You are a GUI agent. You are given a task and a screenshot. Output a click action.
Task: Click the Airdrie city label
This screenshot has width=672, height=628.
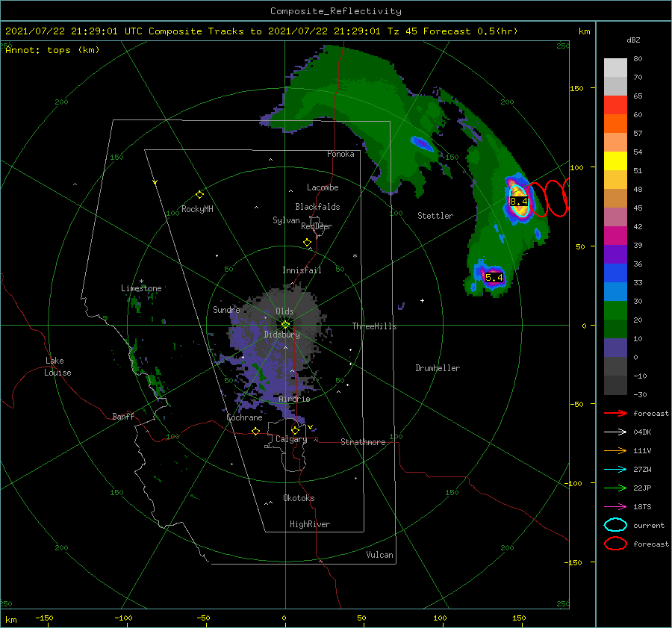click(294, 399)
